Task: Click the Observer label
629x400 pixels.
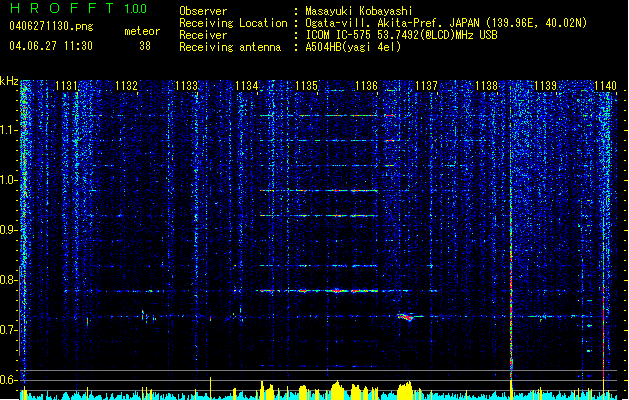Action: click(x=203, y=11)
